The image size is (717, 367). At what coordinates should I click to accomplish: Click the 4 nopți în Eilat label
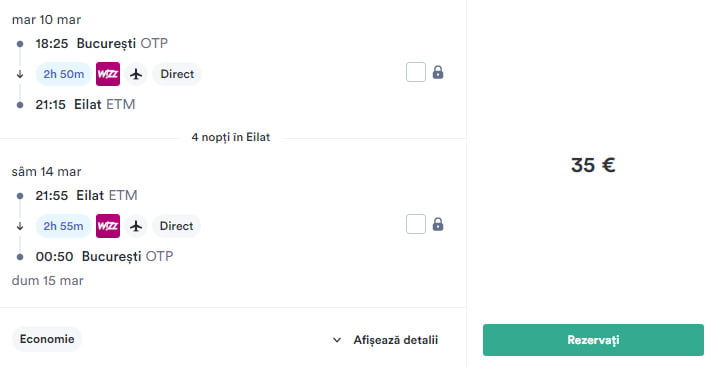click(231, 137)
